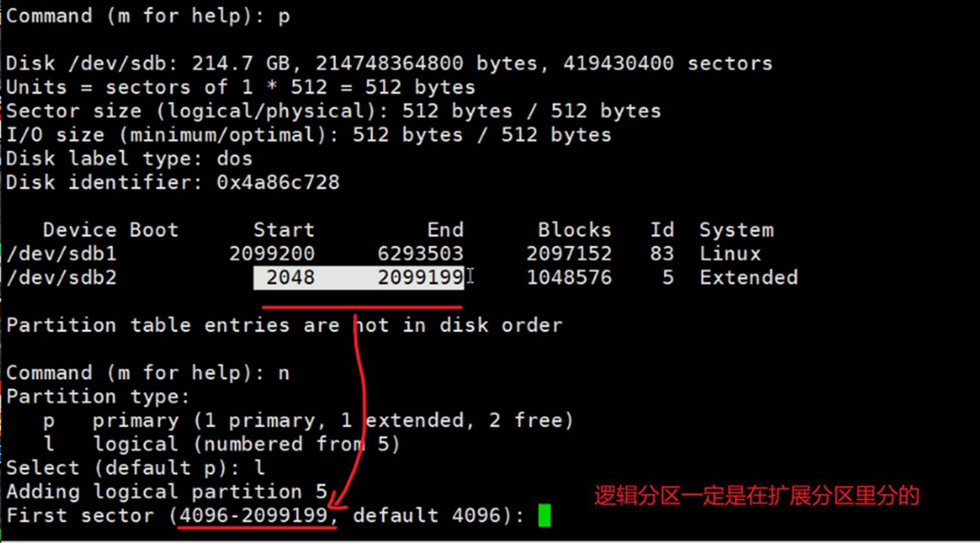The image size is (980, 543).
Task: Click the /dev/sdb2 device entry
Action: point(61,278)
